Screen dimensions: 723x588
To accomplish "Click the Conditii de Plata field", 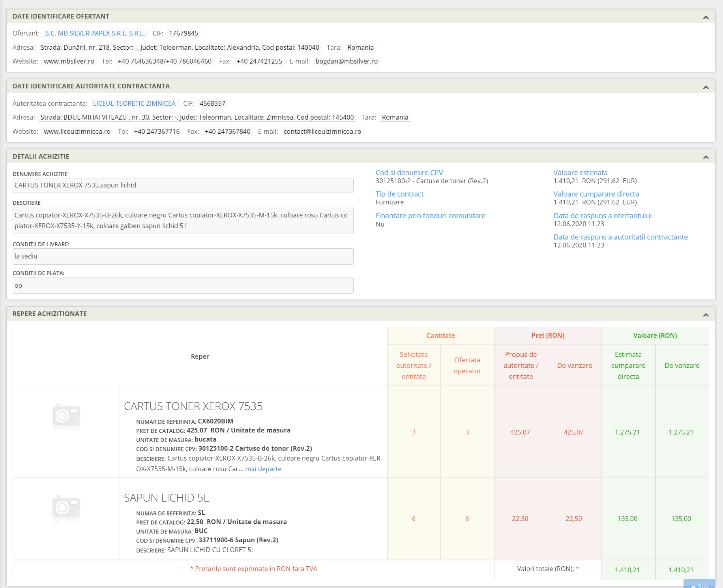I will [183, 285].
